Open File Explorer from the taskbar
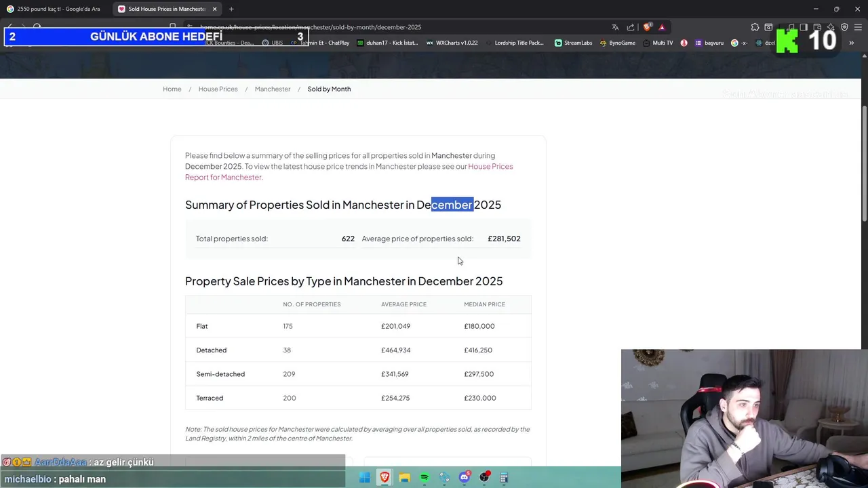Image resolution: width=868 pixels, height=488 pixels. 405,477
